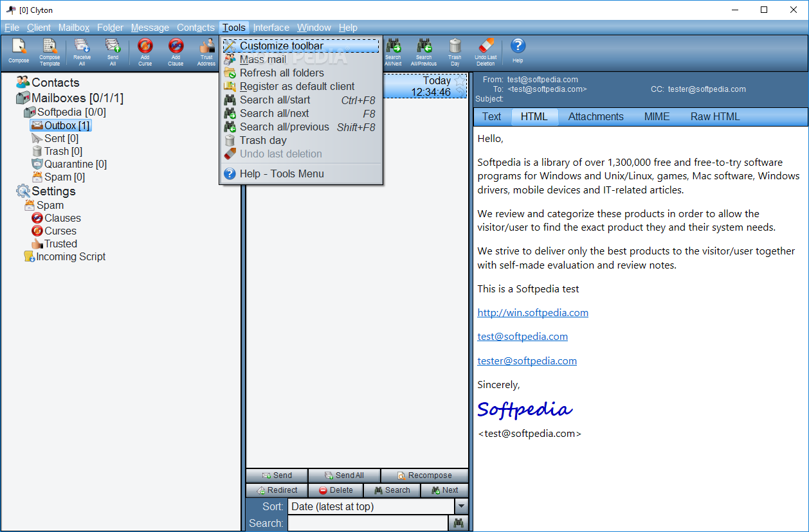Image resolution: width=809 pixels, height=532 pixels.
Task: Click the Add Curse toolbar icon
Action: click(145, 51)
